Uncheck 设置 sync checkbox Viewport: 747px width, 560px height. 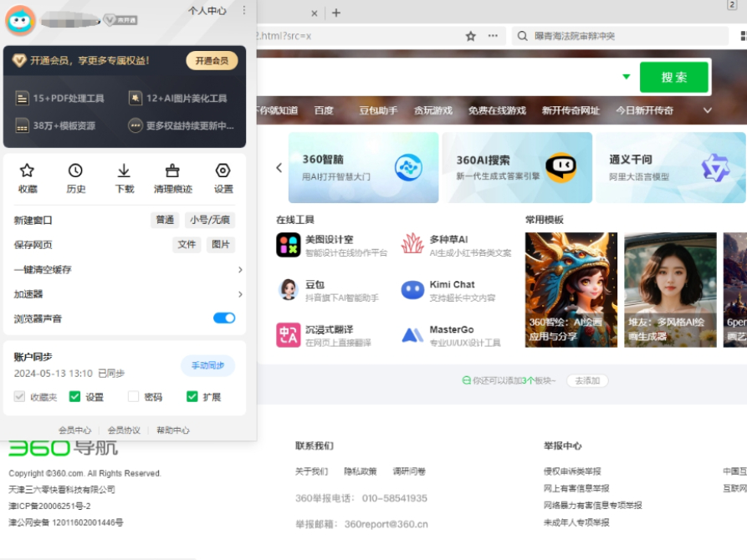tap(74, 396)
